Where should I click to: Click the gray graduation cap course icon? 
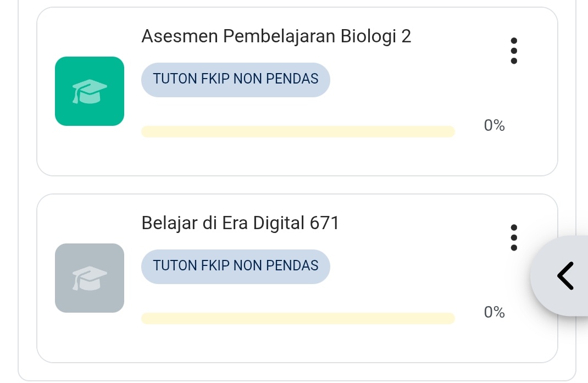90,278
